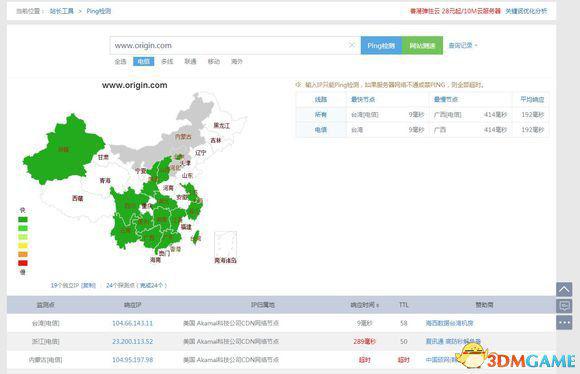Open the sponsor link in the 台湾[电信] row

click(x=449, y=323)
